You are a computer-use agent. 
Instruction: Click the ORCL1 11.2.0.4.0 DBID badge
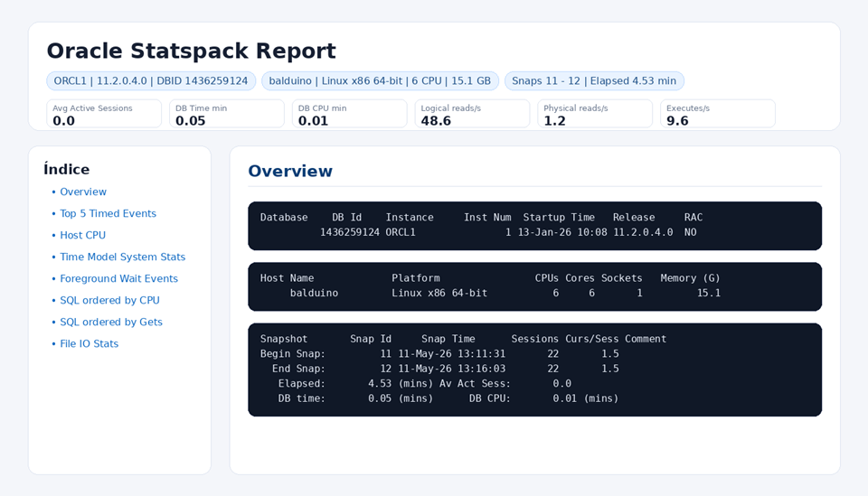(x=151, y=80)
